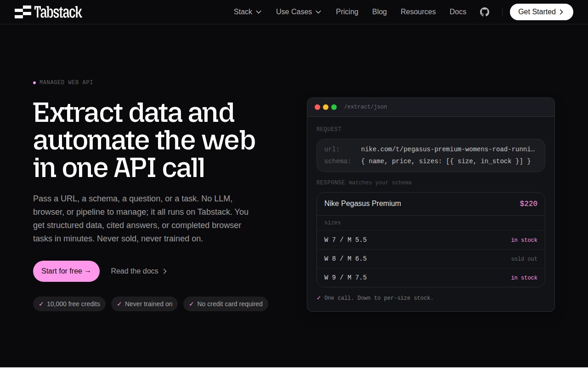Click the Never trained on badge
Screen dimensions: 588x377
tap(144, 304)
